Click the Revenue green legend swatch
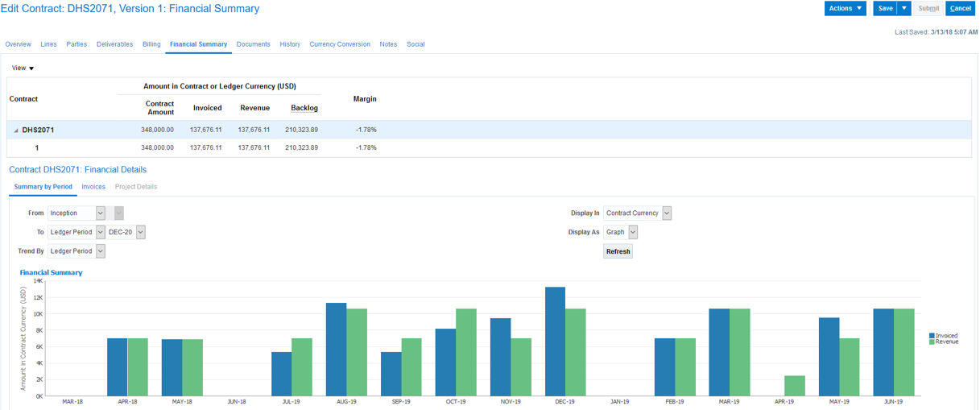980x410 pixels. tap(932, 342)
